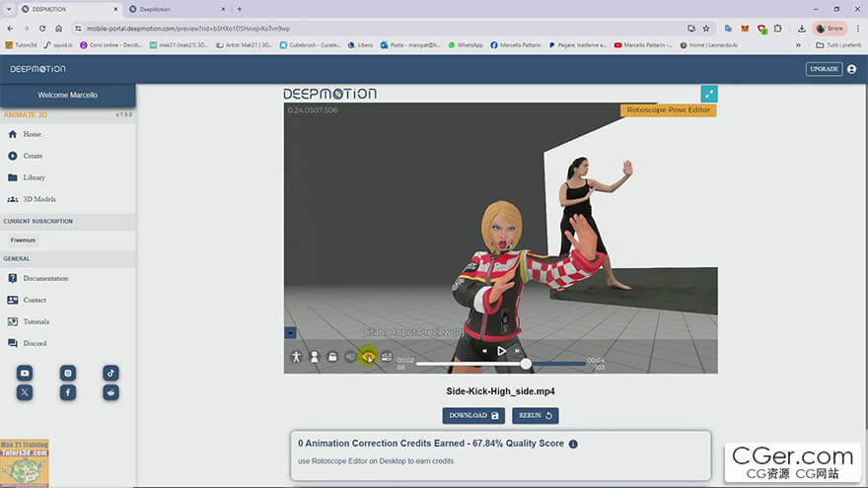This screenshot has height=488, width=868.
Task: Click the address bar URL
Action: click(x=188, y=29)
